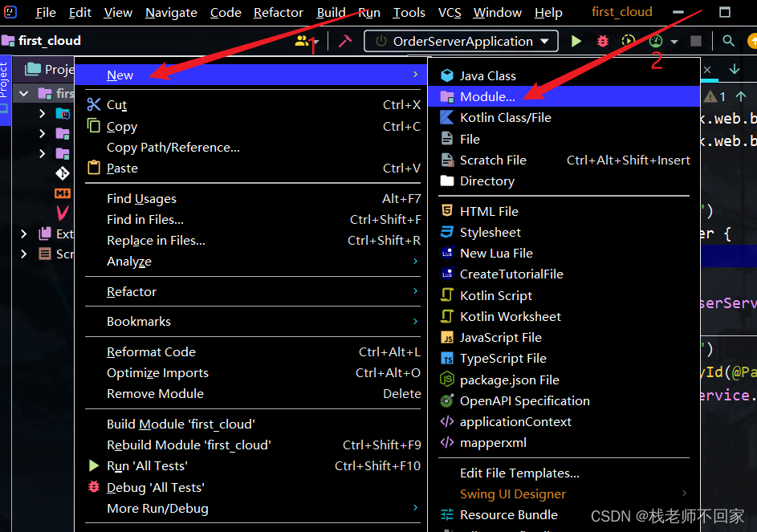Viewport: 757px width, 532px height.
Task: Select Resource Bundle entry
Action: (564, 514)
